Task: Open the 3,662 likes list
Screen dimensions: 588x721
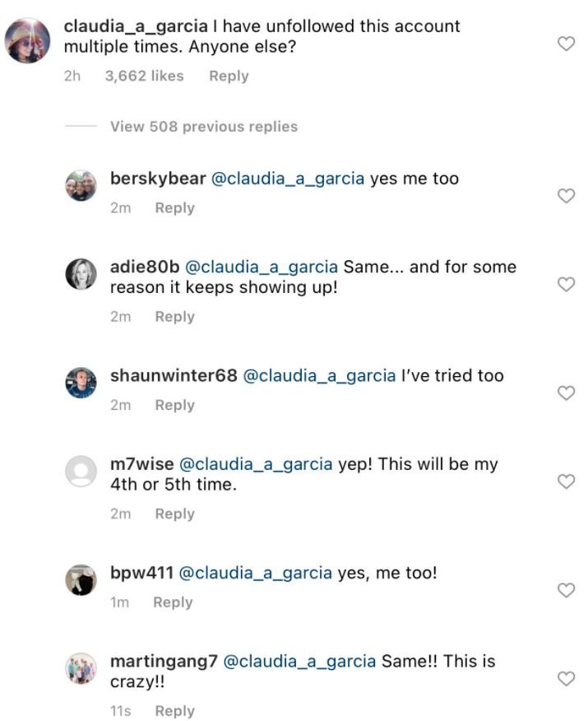Action: coord(144,76)
